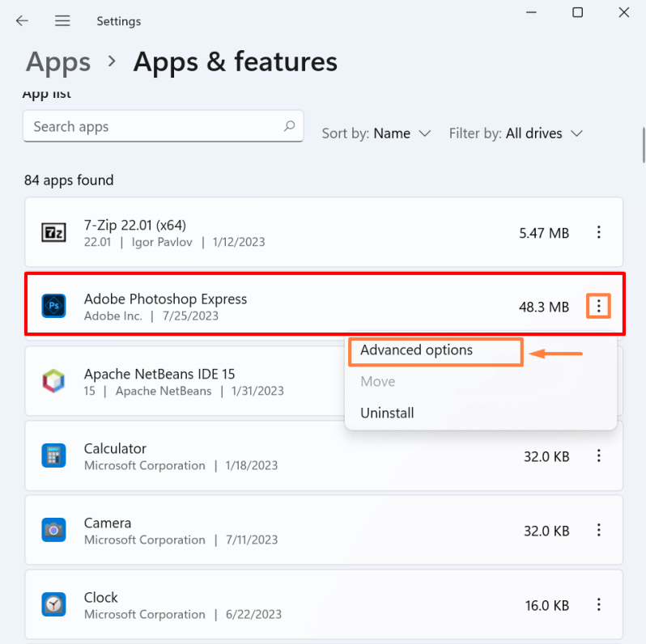Screen dimensions: 646x644
Task: Click the Camera app icon
Action: pyautogui.click(x=53, y=530)
